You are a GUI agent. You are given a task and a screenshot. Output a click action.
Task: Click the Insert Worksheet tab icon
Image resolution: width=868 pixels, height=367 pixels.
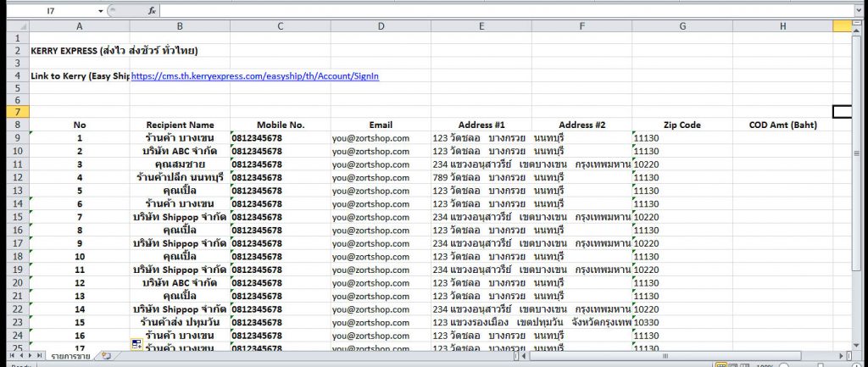pyautogui.click(x=106, y=356)
